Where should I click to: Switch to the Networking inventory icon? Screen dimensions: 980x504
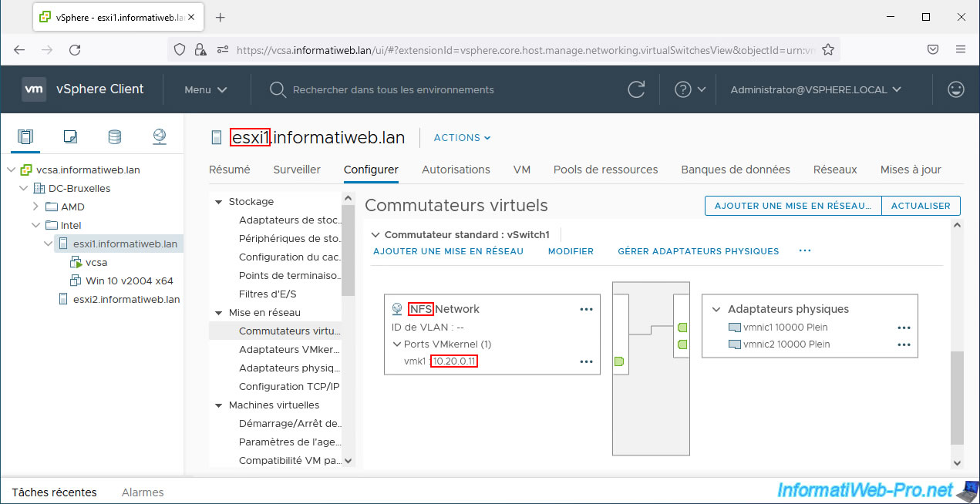pos(159,137)
